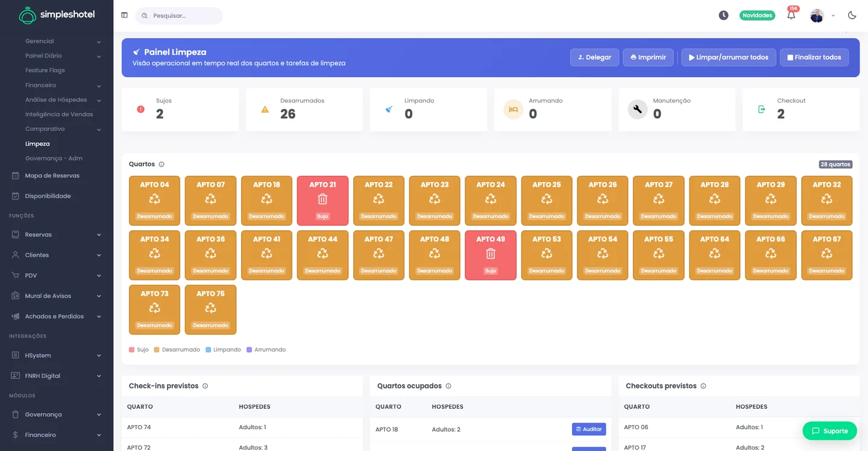The image size is (868, 451).
Task: Open Inteligência de Vendas menu item
Action: click(x=59, y=115)
